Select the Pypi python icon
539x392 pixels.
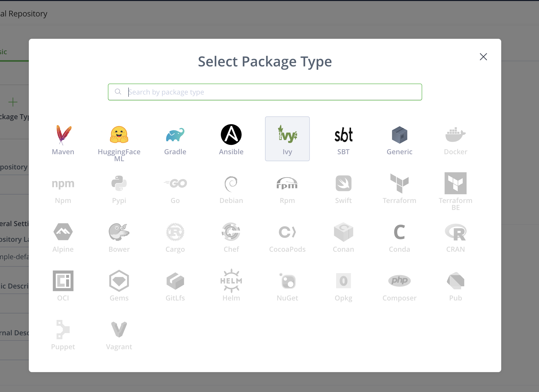coord(119,183)
